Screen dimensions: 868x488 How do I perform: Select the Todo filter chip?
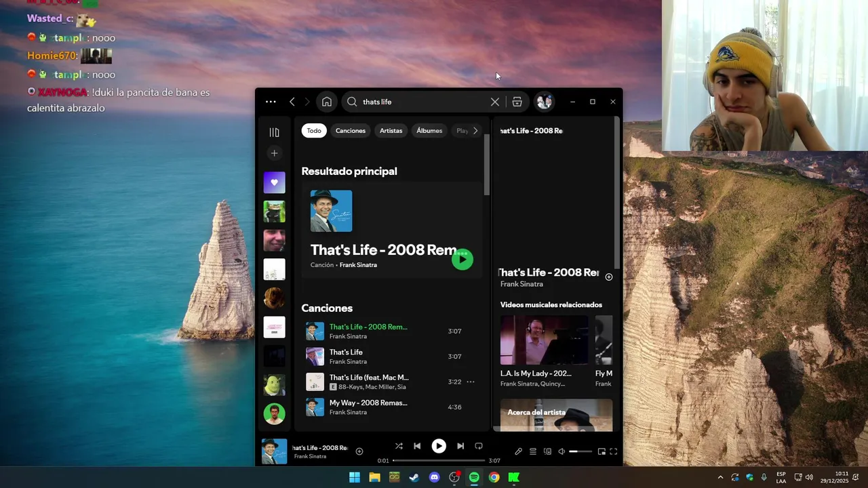tap(314, 131)
